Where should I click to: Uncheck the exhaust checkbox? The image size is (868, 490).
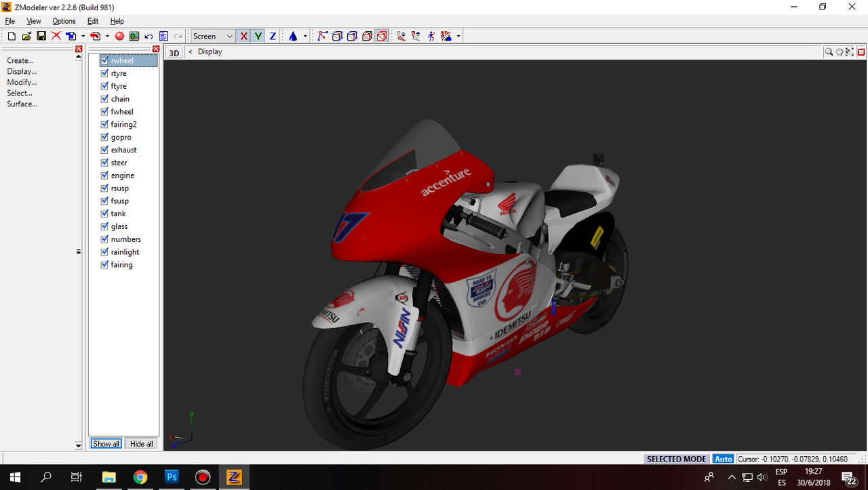click(104, 150)
